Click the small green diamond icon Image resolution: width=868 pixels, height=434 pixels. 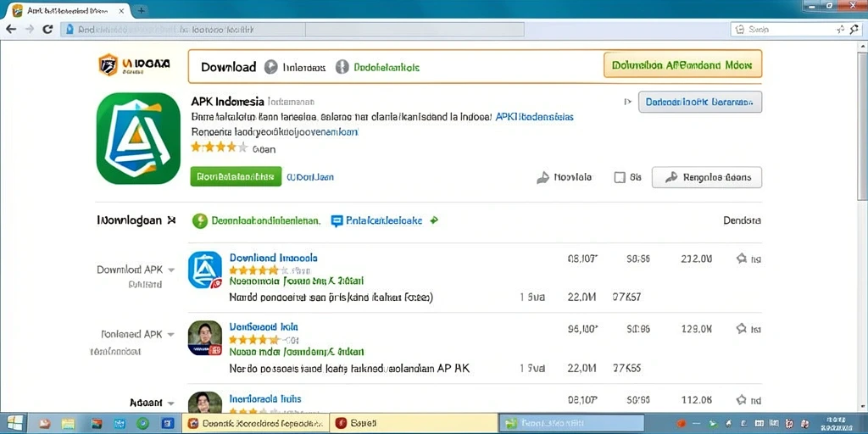click(x=434, y=220)
